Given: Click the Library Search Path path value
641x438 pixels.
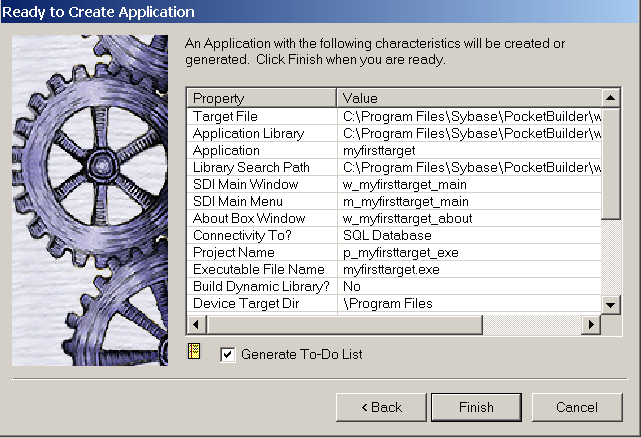Looking at the screenshot, I should (472, 168).
